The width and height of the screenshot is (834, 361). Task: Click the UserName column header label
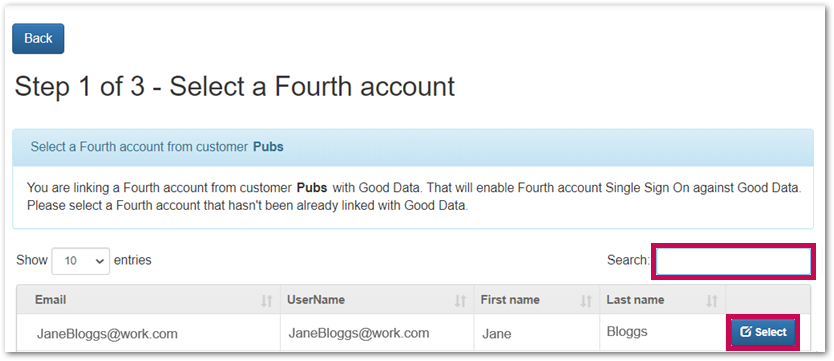[316, 300]
